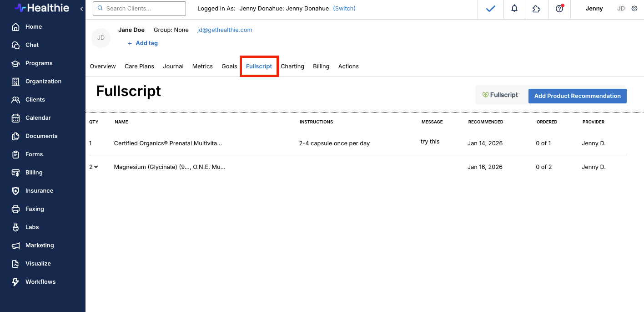This screenshot has height=312, width=644.
Task: Click the Clients people icon
Action: click(15, 100)
